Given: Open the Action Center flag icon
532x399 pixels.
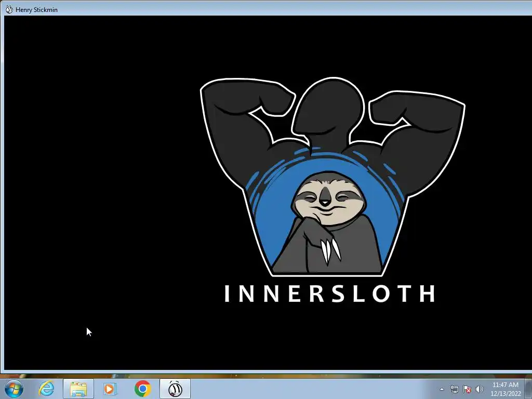Looking at the screenshot, I should click(467, 389).
